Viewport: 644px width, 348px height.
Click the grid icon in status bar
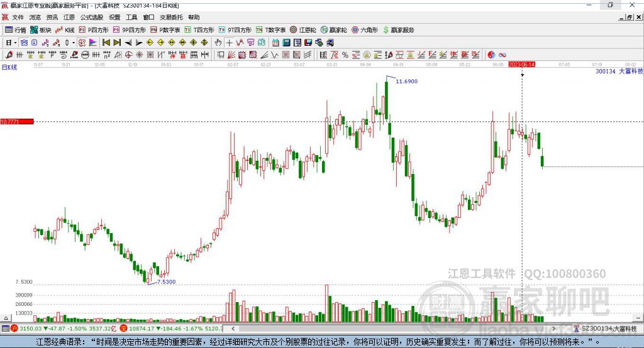click(x=5, y=329)
